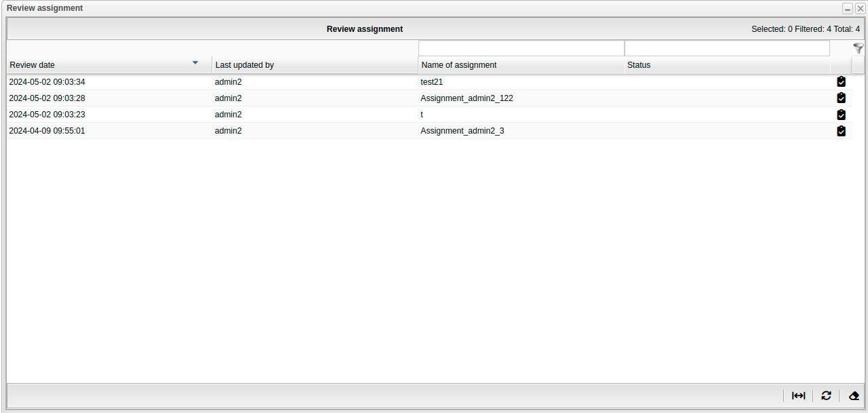Minimize the Review assignment window
The image size is (868, 413).
coord(847,9)
